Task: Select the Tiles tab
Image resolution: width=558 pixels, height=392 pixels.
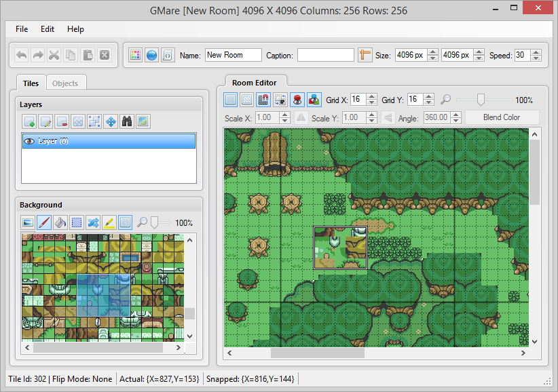Action: pyautogui.click(x=31, y=83)
